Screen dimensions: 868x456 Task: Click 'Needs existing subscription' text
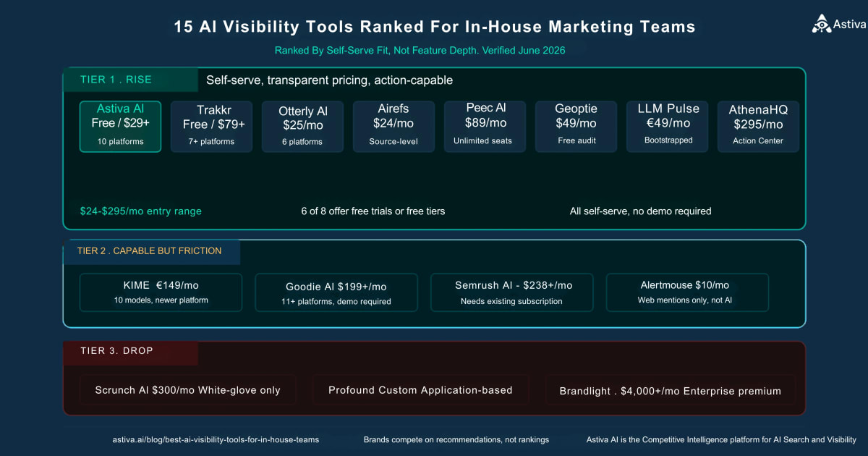click(511, 301)
